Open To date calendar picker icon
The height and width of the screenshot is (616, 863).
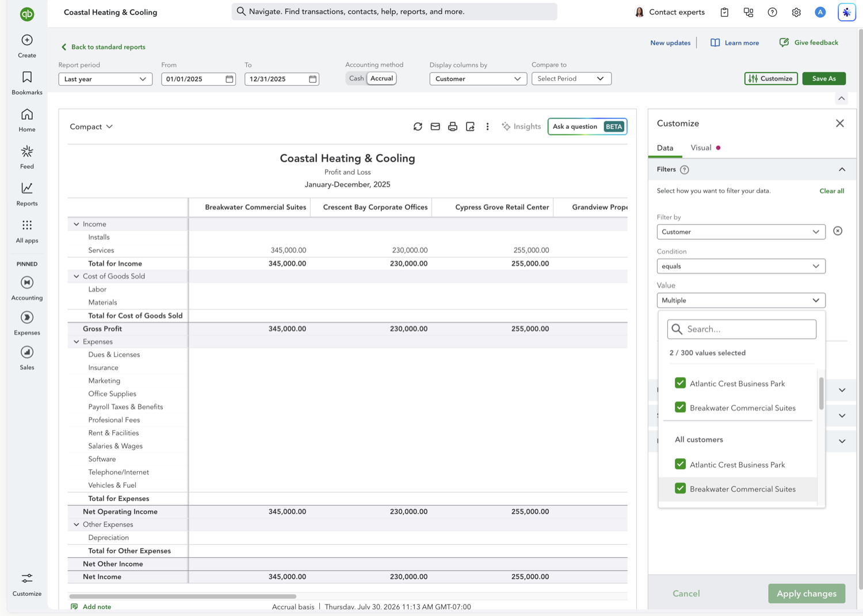click(x=313, y=79)
